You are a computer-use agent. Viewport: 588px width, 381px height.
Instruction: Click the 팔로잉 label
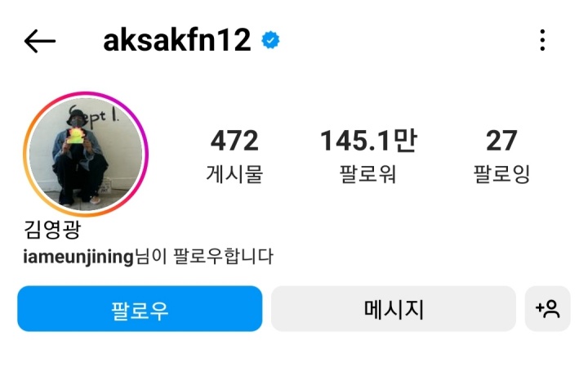[501, 174]
